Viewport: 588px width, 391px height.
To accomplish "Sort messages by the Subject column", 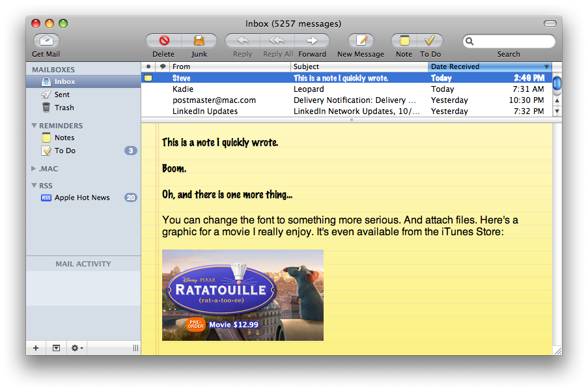I will click(x=359, y=66).
